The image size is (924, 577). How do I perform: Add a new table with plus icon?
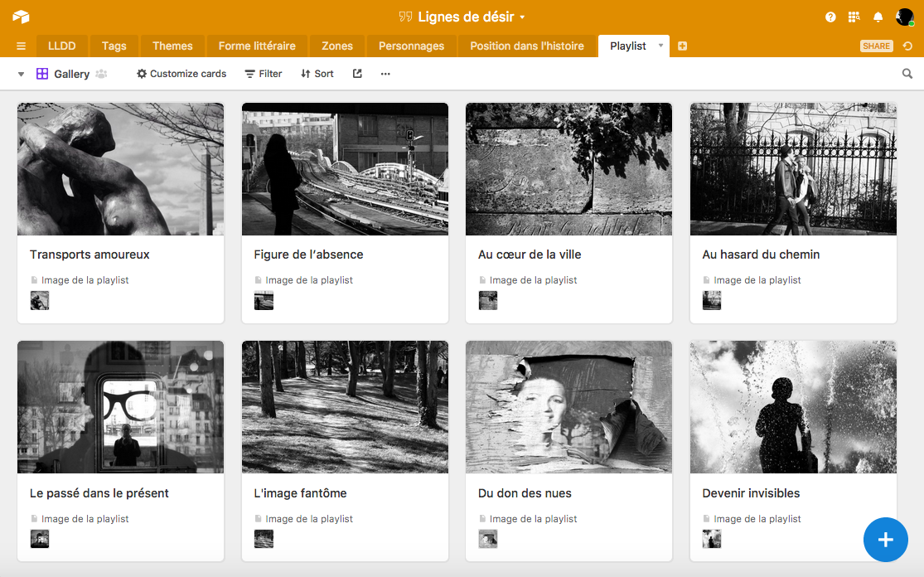pyautogui.click(x=682, y=46)
